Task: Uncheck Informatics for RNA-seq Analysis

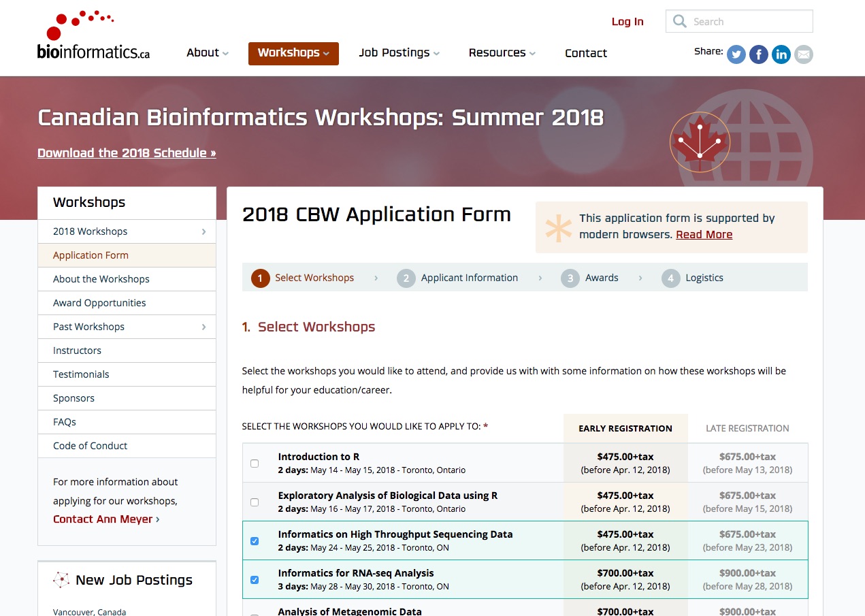Action: point(255,580)
